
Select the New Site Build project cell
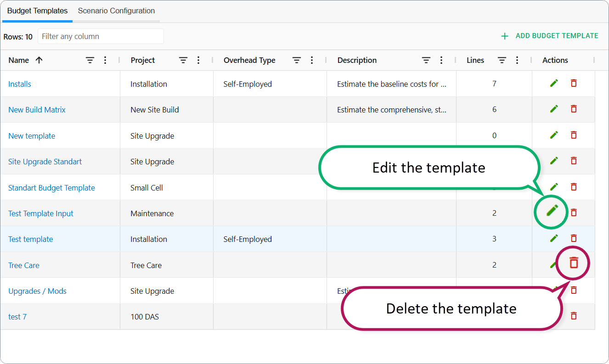pyautogui.click(x=167, y=110)
